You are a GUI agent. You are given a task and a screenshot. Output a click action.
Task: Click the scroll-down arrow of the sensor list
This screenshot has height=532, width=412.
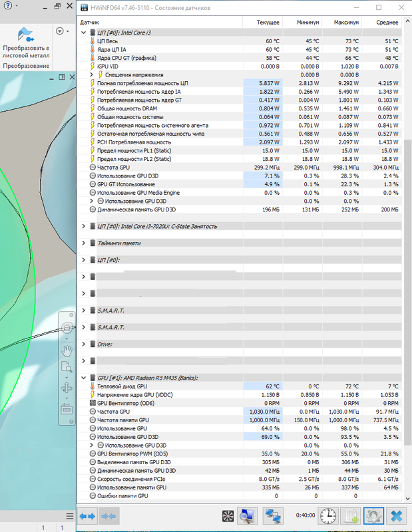coord(407,498)
